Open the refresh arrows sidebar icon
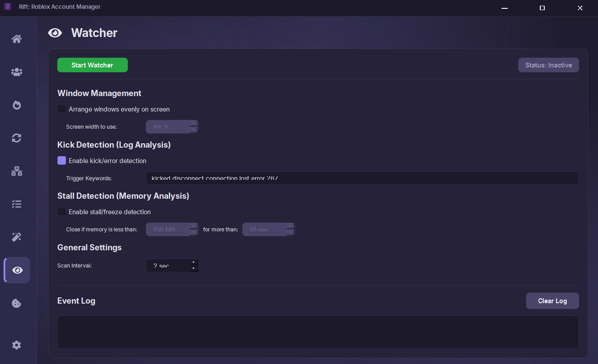 coord(17,138)
